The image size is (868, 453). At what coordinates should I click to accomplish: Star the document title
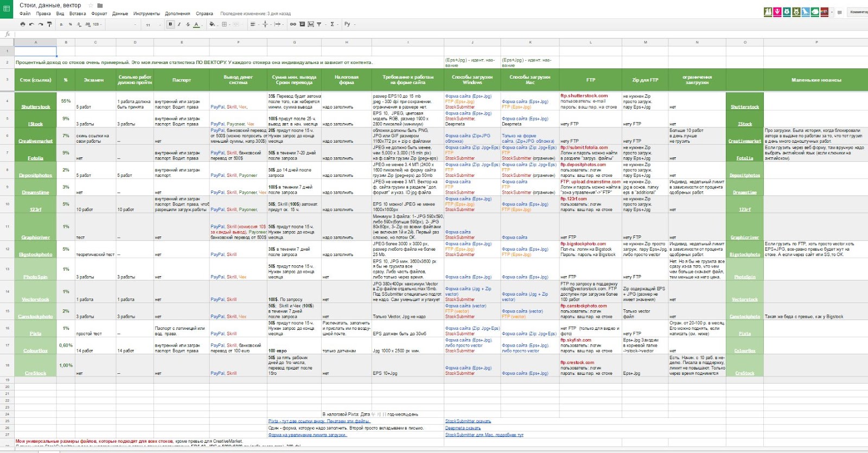click(91, 5)
